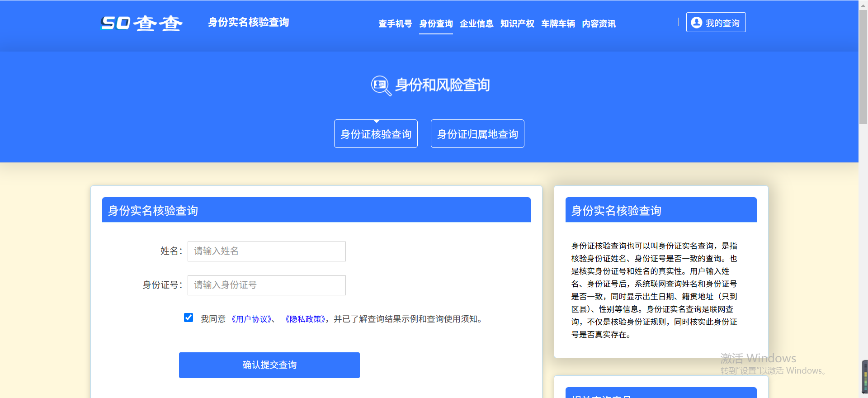Switch to 身份证归属地查询 tab
The image size is (868, 398).
coord(477,134)
